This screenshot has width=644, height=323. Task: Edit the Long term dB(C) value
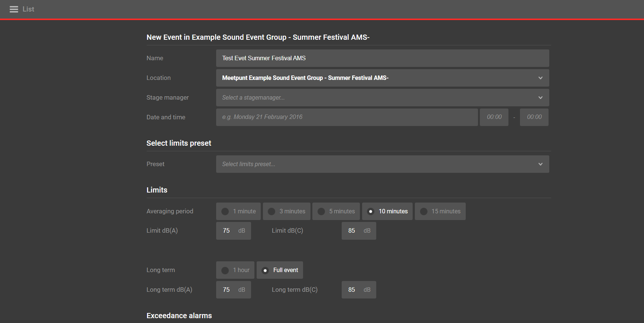pyautogui.click(x=359, y=290)
